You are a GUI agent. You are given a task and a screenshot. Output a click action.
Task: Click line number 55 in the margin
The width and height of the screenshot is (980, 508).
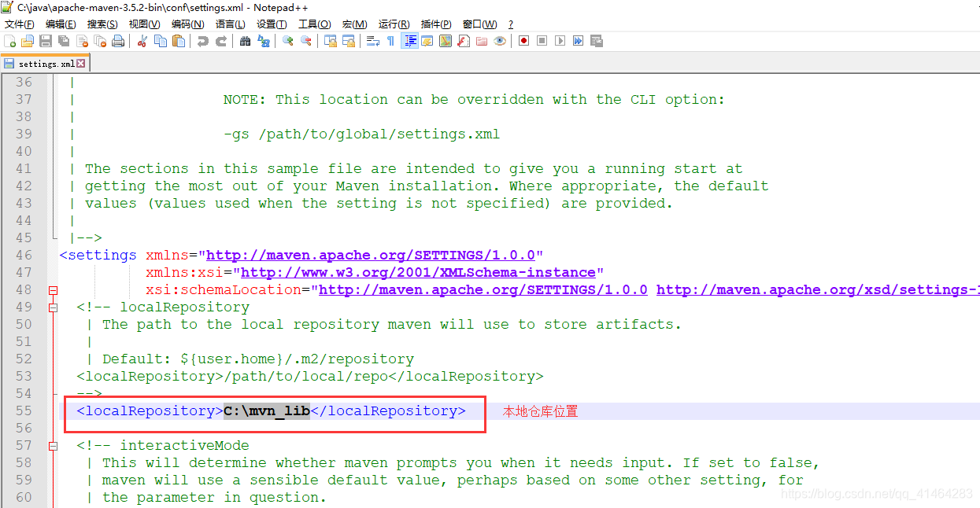tap(24, 411)
